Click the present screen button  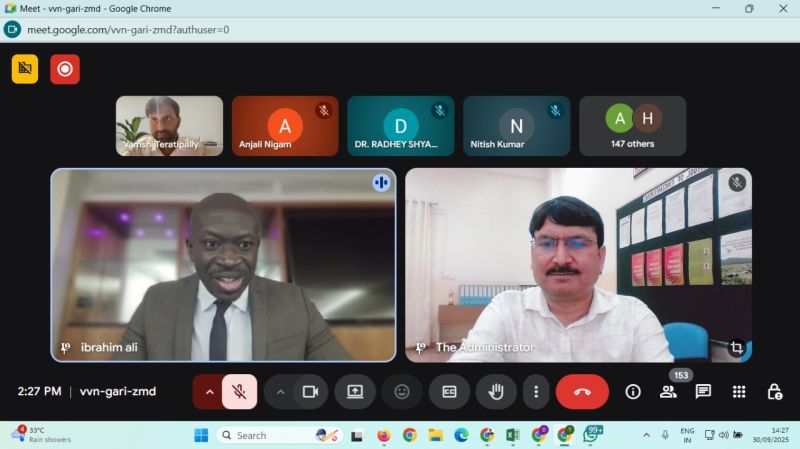tap(355, 392)
